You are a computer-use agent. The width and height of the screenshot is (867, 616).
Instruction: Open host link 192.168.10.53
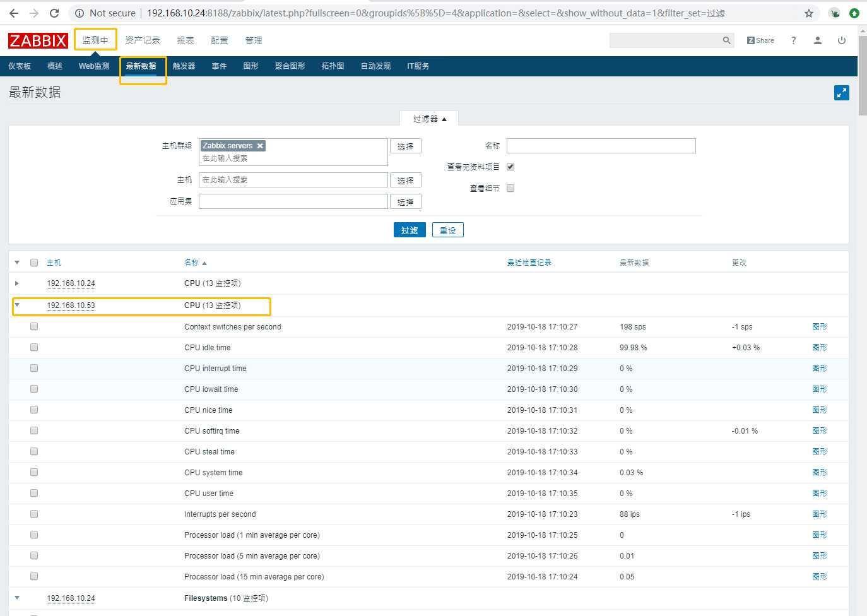(71, 305)
